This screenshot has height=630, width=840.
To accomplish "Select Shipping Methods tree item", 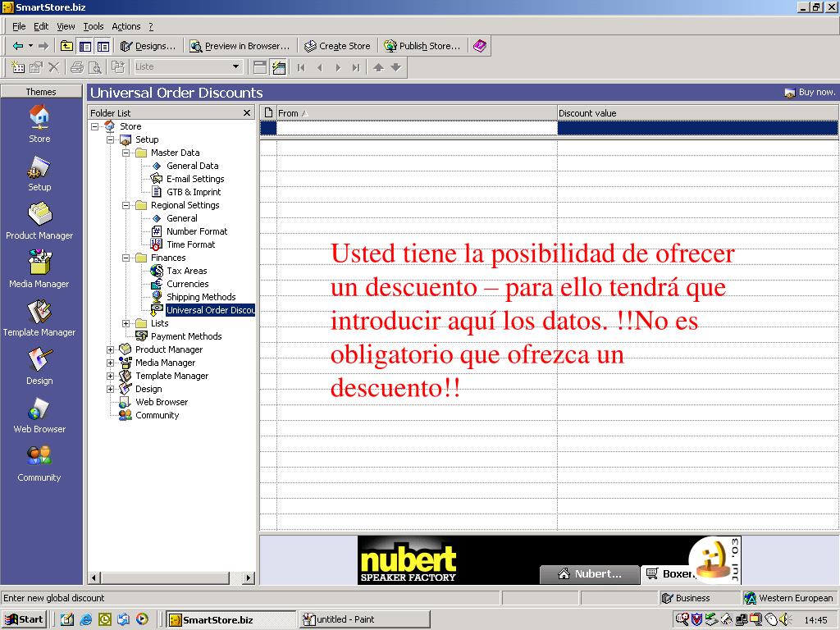I will pyautogui.click(x=201, y=297).
